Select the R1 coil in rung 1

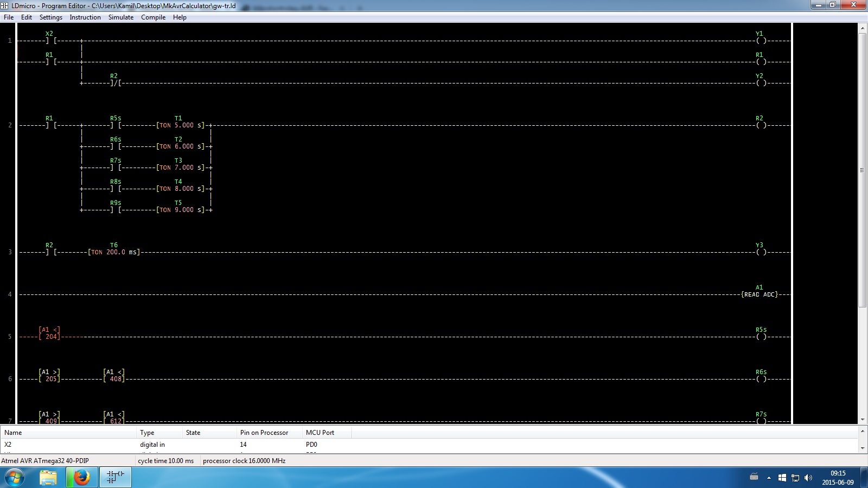761,59
